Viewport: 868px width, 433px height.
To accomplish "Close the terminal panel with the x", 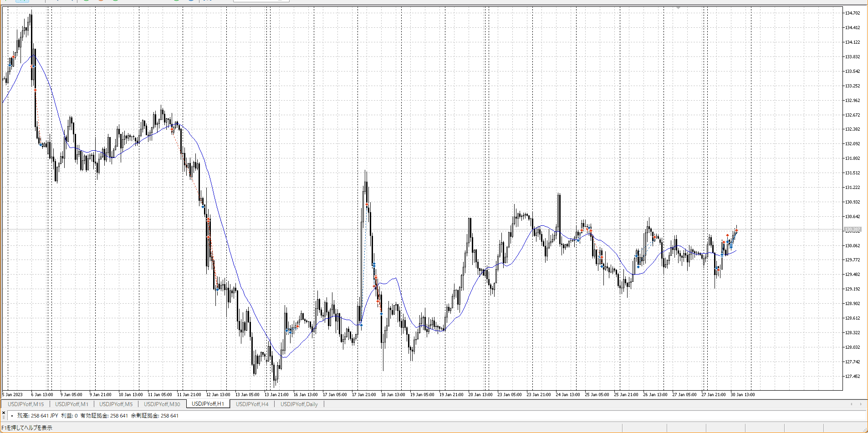I will point(4,413).
